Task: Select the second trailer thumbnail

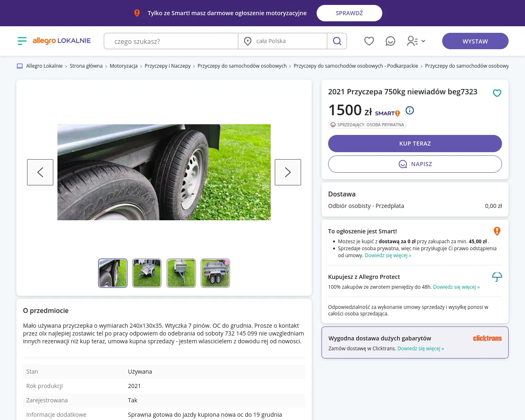Action: click(x=147, y=273)
